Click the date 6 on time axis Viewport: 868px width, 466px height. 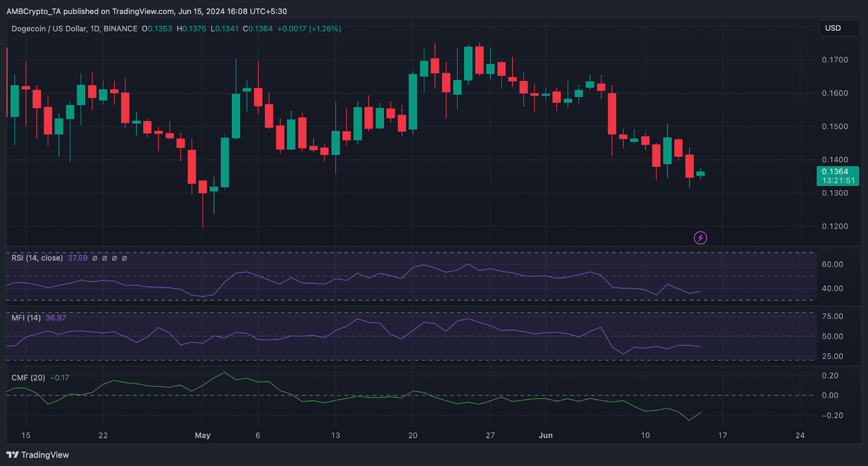(x=258, y=435)
